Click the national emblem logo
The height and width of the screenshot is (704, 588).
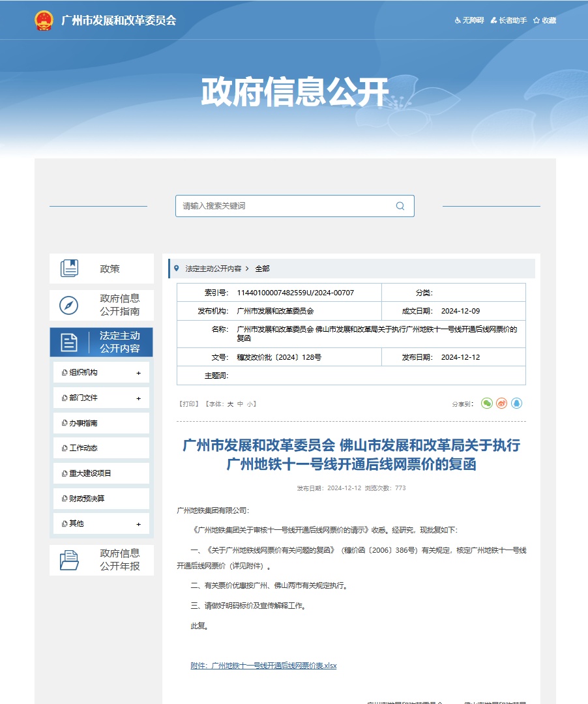coord(43,20)
